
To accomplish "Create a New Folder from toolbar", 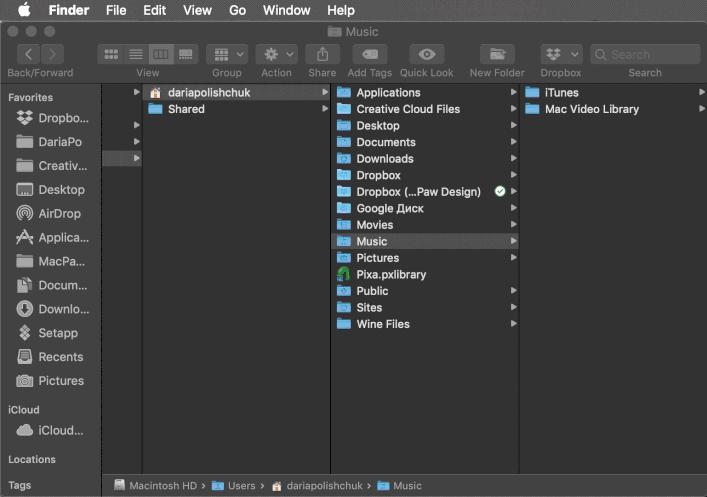I will click(x=497, y=55).
